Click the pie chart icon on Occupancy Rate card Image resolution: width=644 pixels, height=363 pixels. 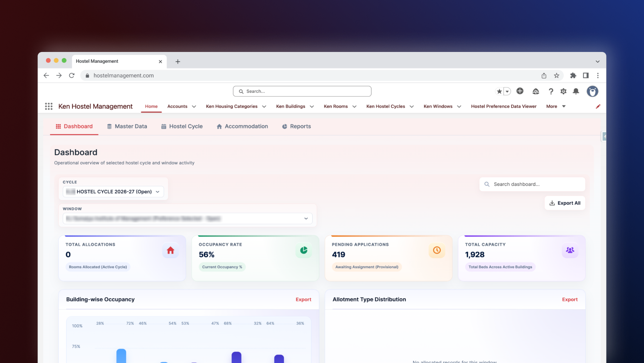tap(304, 250)
